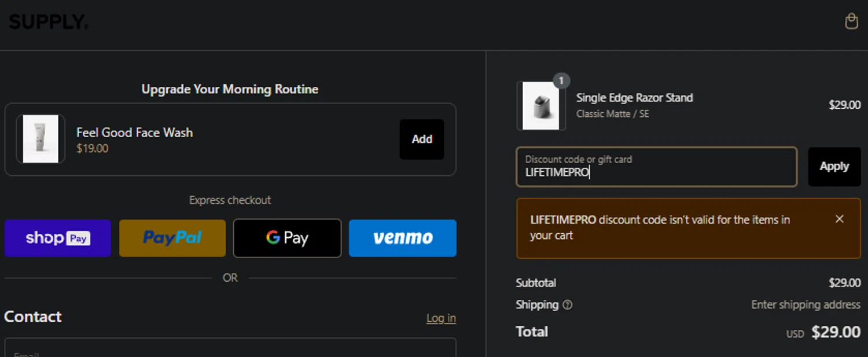868x357 pixels.
Task: Apply the discount code
Action: pyautogui.click(x=834, y=167)
